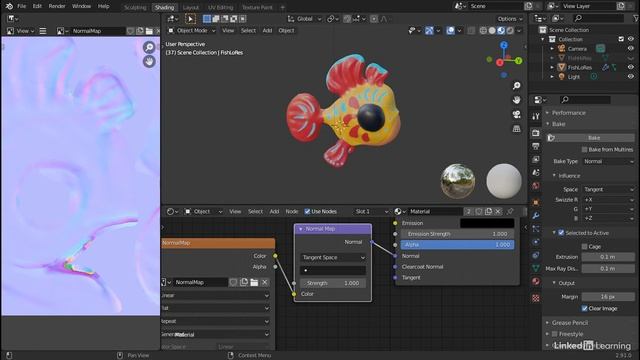Open the Material properties tab icon
Viewport: 640px width, 360px height.
(536, 282)
